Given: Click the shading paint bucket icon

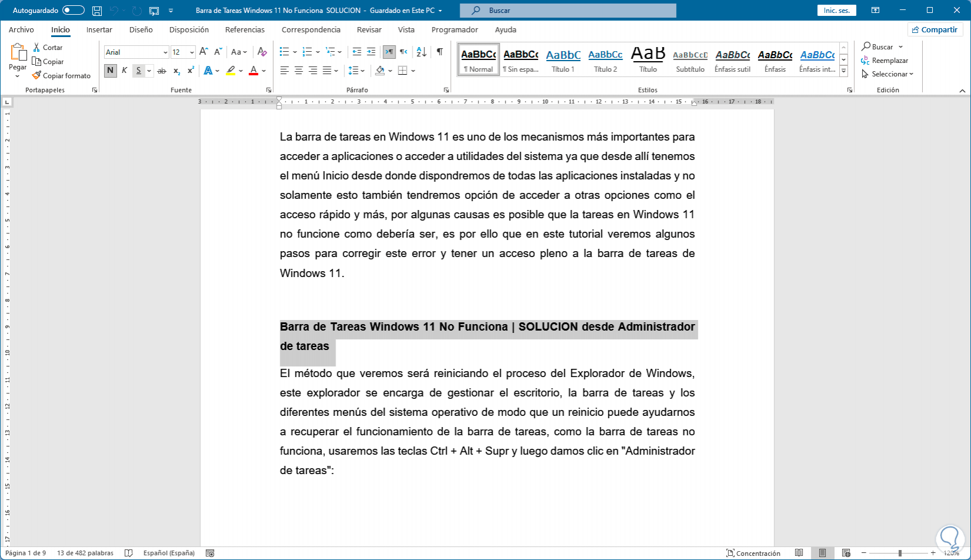Looking at the screenshot, I should [x=380, y=71].
